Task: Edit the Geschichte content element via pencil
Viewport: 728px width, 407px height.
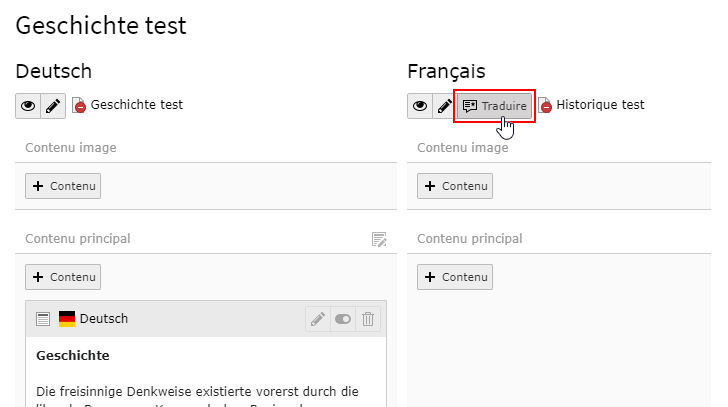Action: (x=318, y=319)
